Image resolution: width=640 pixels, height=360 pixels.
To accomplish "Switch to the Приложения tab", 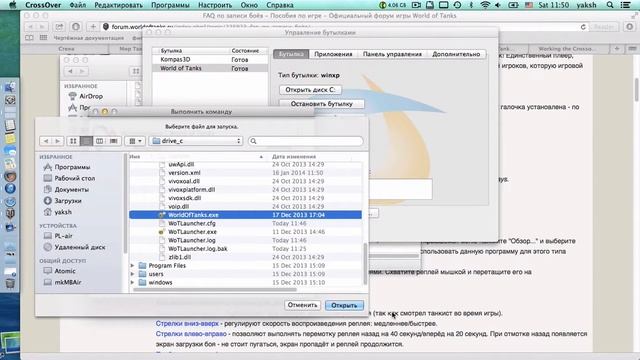I will 333,54.
